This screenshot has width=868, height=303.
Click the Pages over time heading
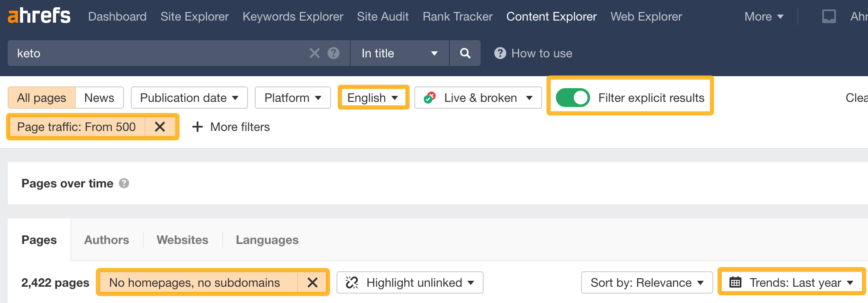coord(68,183)
